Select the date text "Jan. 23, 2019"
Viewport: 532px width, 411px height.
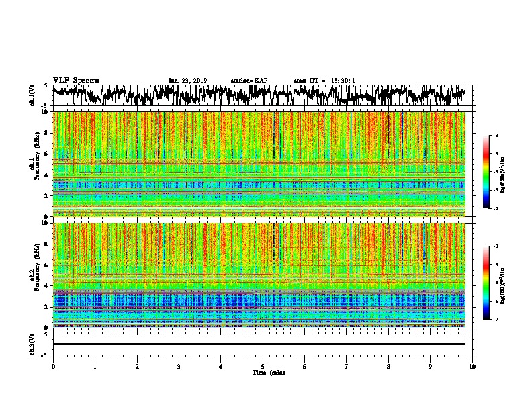click(x=187, y=81)
